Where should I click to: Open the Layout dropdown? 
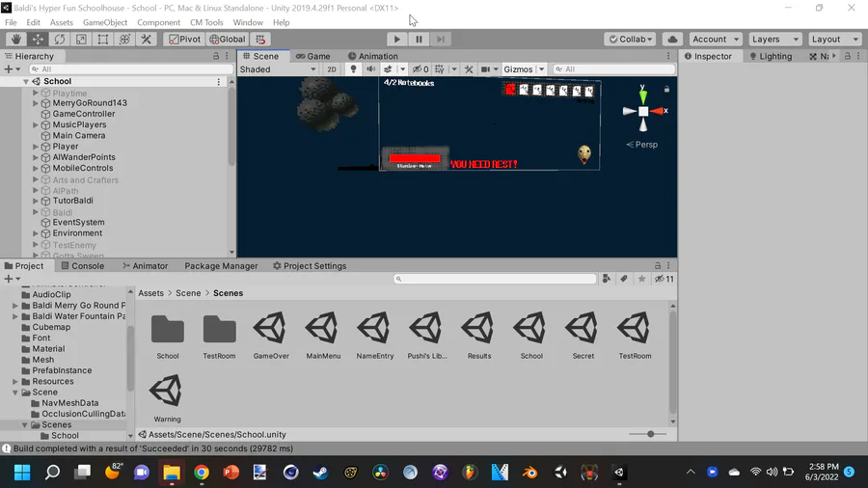point(834,40)
